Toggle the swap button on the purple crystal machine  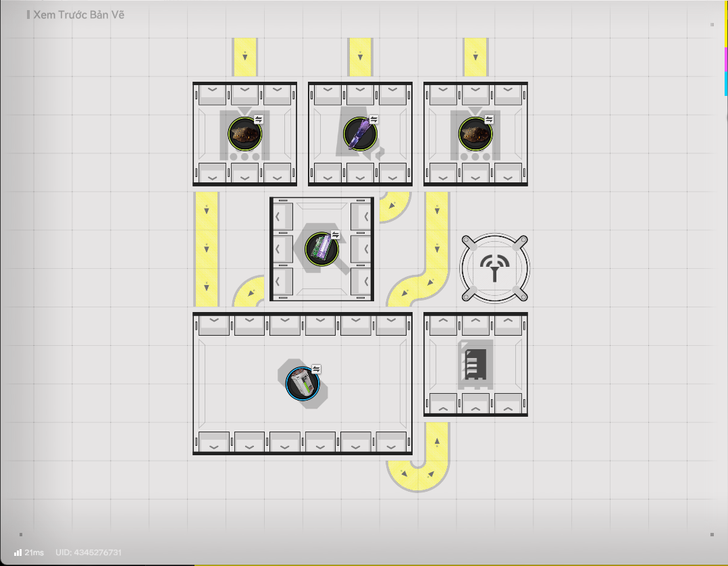tap(373, 119)
